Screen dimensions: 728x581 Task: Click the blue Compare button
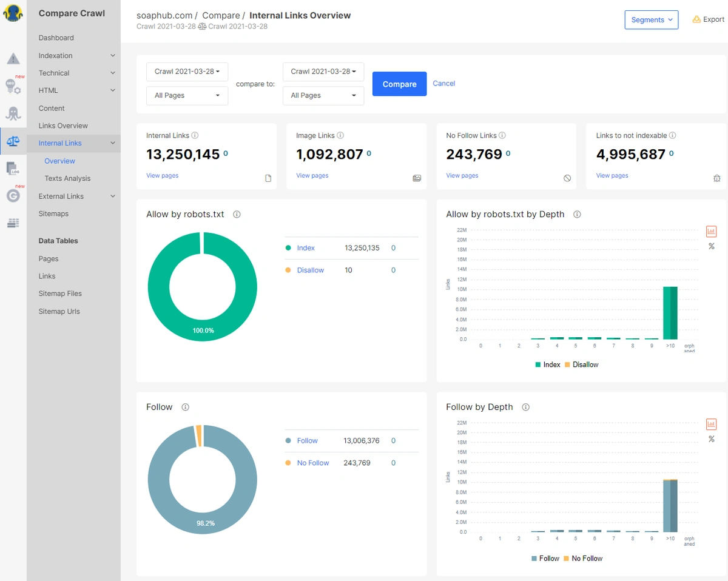pyautogui.click(x=399, y=84)
